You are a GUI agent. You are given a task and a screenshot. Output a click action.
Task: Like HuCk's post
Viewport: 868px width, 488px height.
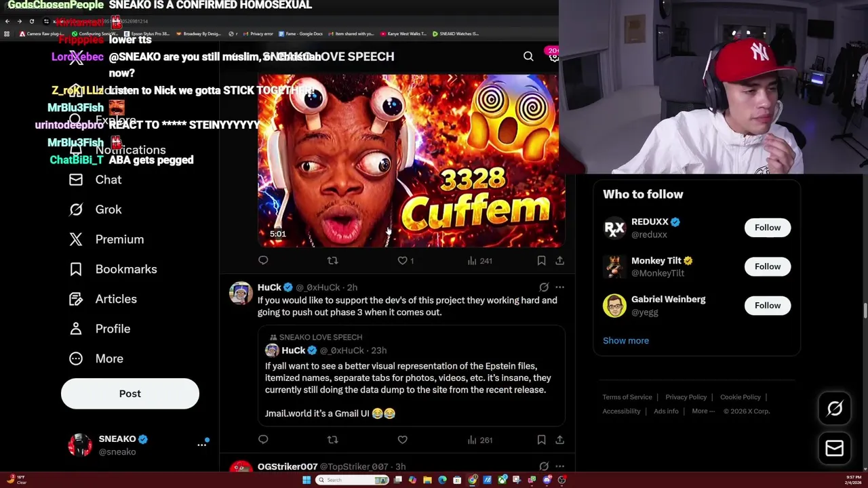(x=402, y=440)
